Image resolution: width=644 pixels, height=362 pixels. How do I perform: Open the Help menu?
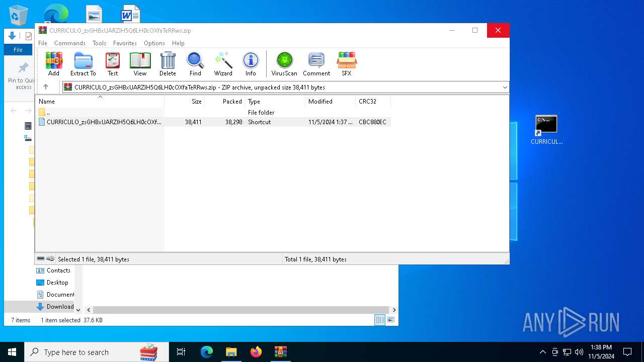[x=178, y=43]
